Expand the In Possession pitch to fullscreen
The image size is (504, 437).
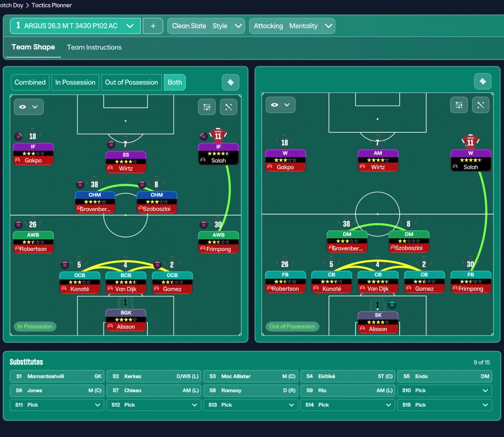pyautogui.click(x=228, y=107)
